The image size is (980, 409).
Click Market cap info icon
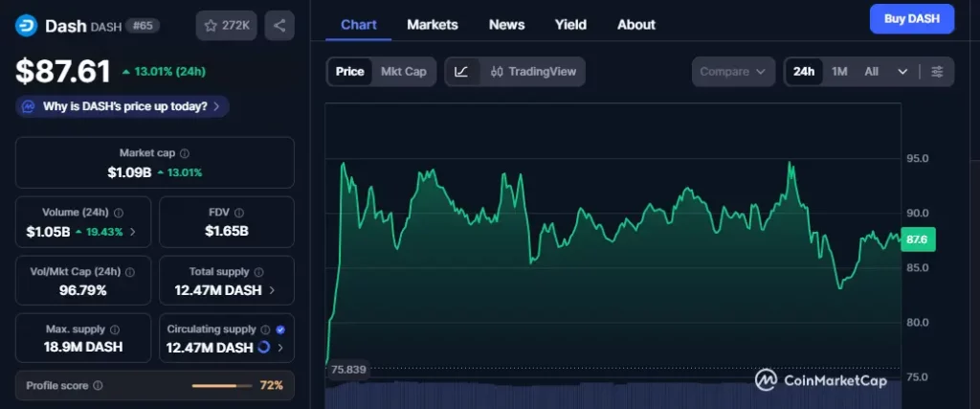185,153
